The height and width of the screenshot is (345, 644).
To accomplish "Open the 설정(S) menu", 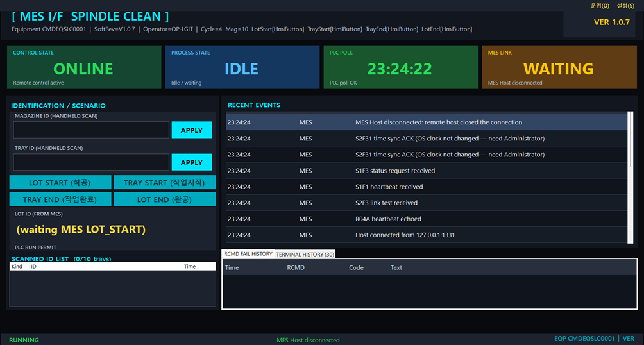I will tap(625, 6).
